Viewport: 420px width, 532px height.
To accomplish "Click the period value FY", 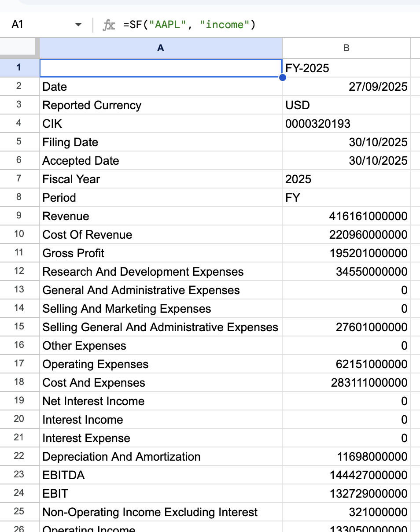I will [346, 197].
